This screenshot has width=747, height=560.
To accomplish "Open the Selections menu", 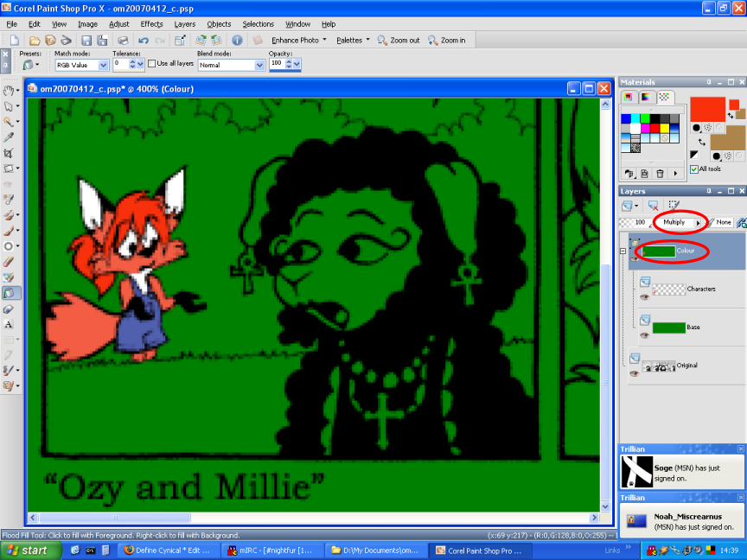I will tap(259, 24).
